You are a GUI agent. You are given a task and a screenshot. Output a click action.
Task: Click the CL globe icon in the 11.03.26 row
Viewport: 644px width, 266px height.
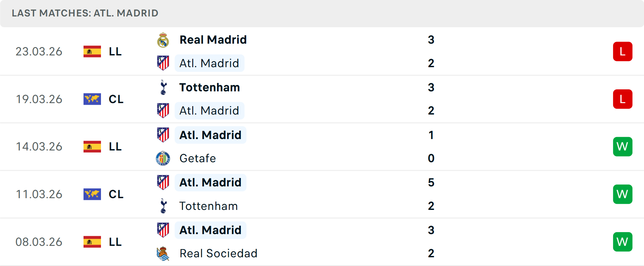click(x=92, y=194)
